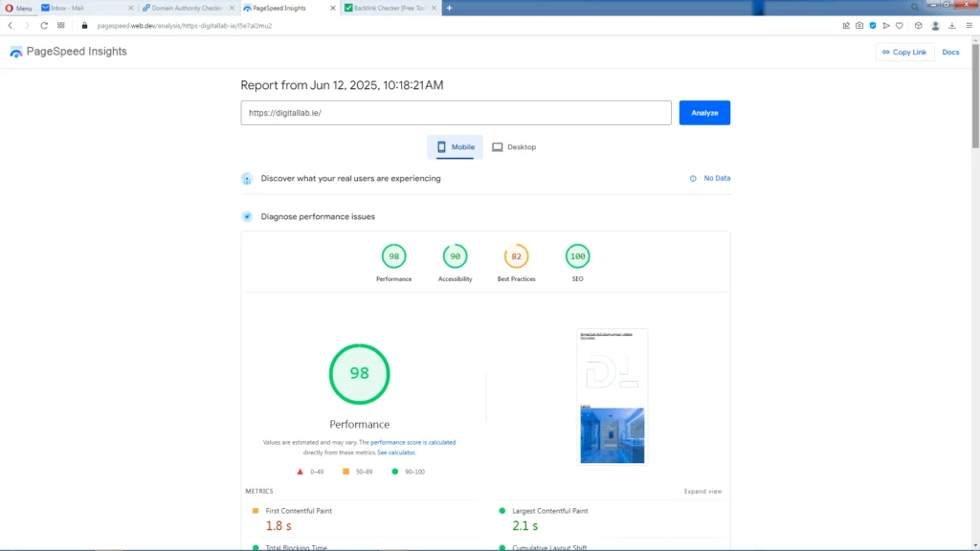Click the Analyze button

(x=704, y=113)
